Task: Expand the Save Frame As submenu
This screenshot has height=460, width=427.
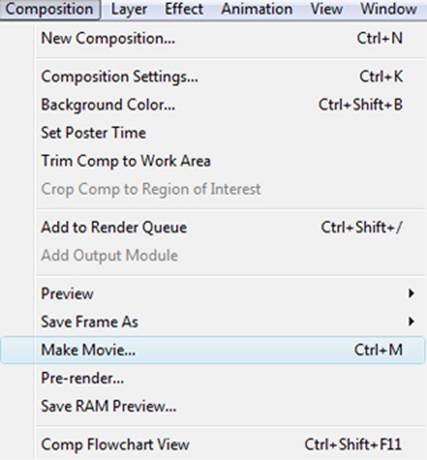Action: (213, 322)
